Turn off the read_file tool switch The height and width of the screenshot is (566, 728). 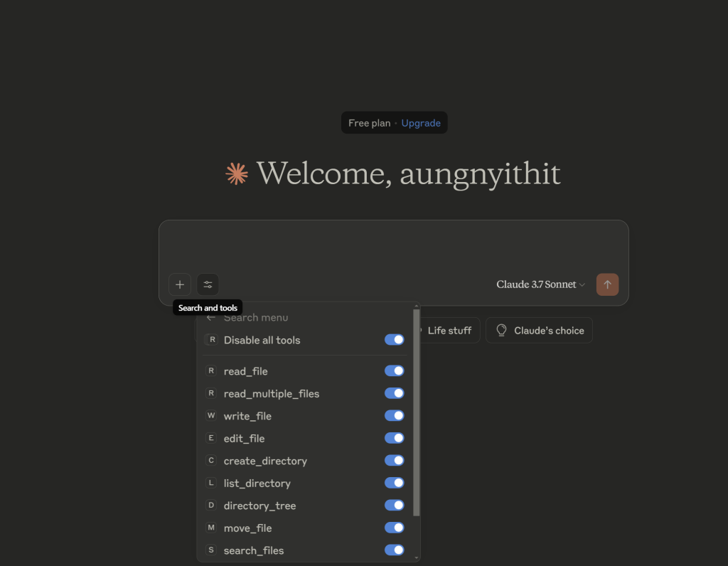(x=394, y=370)
